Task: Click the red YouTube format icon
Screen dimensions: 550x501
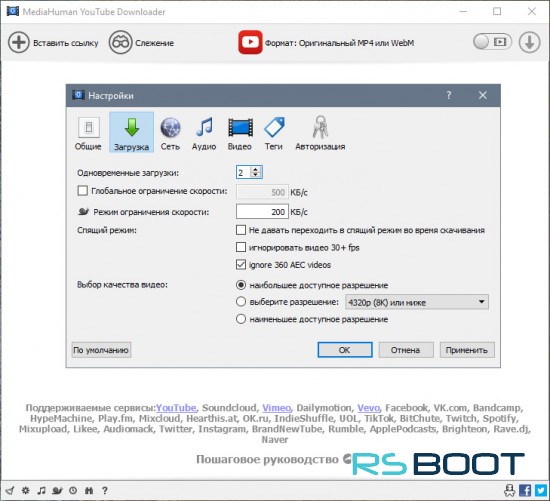Action: click(x=250, y=42)
